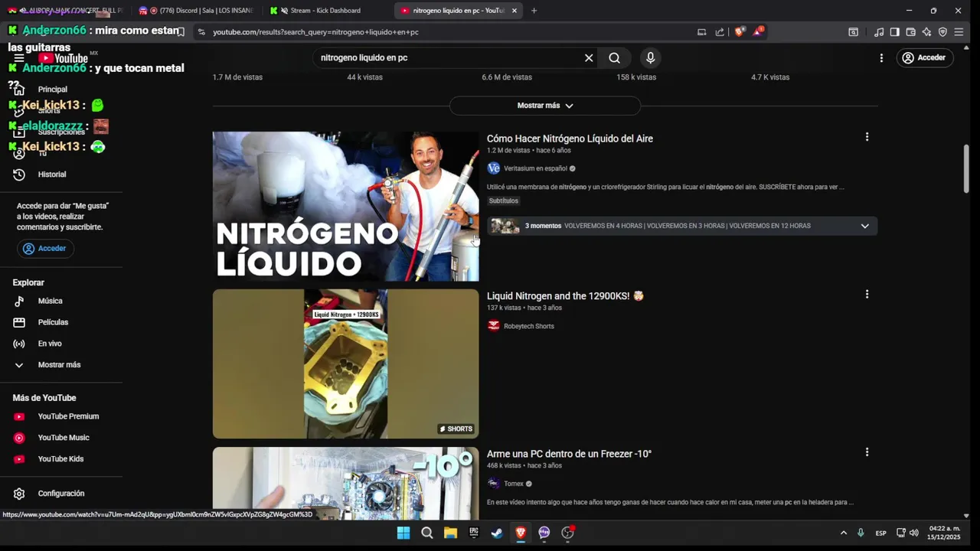Image resolution: width=980 pixels, height=551 pixels.
Task: Expand Mostrar más results button
Action: tap(545, 106)
